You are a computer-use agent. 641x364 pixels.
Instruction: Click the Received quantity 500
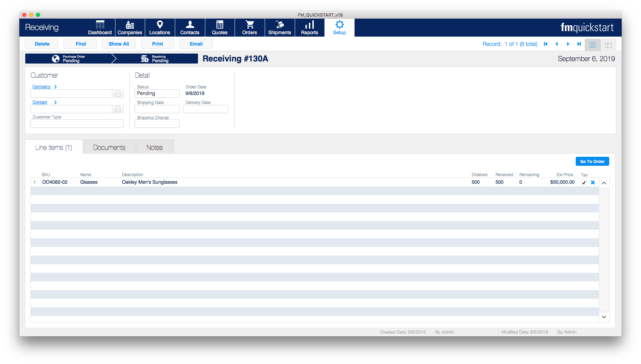[x=499, y=182]
